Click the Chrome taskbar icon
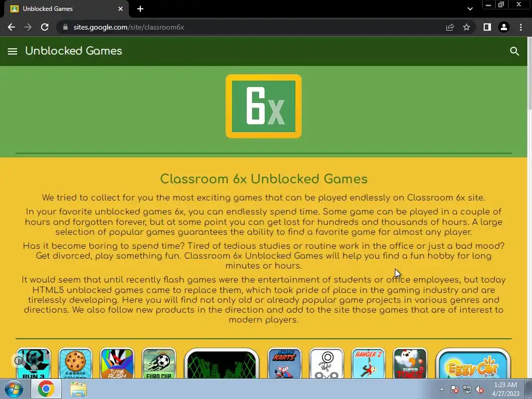The width and height of the screenshot is (532, 399). click(46, 389)
